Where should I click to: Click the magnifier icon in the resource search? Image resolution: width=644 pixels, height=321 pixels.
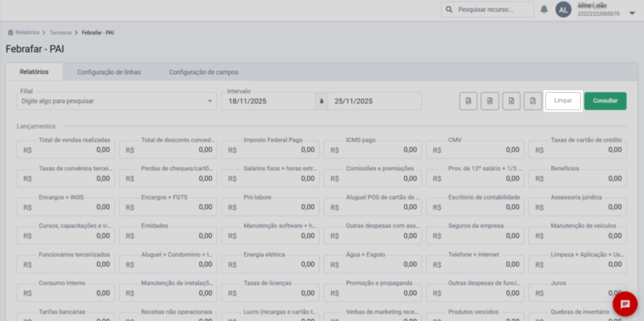coord(449,10)
